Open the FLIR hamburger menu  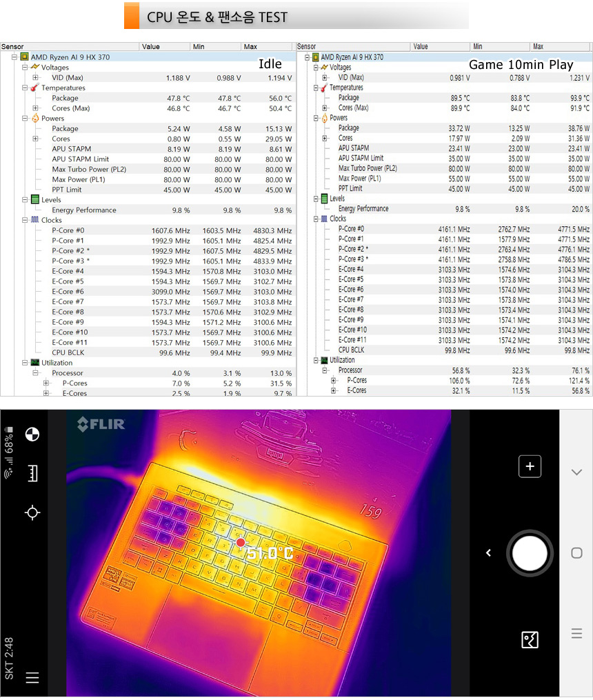click(32, 677)
